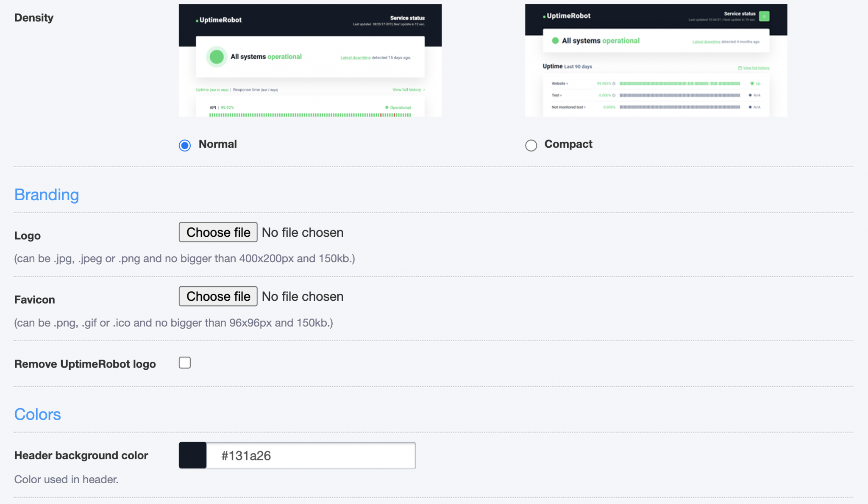Select the Normal density option
The image size is (868, 504).
pyautogui.click(x=185, y=145)
